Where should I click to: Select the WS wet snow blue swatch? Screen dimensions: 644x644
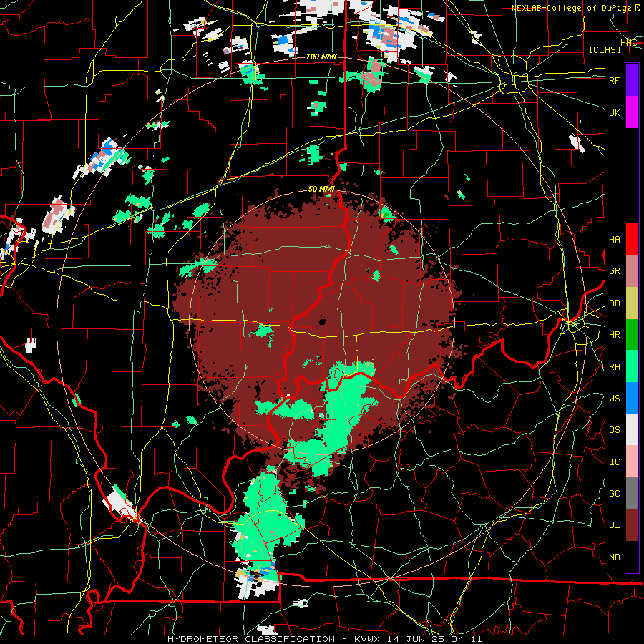632,398
